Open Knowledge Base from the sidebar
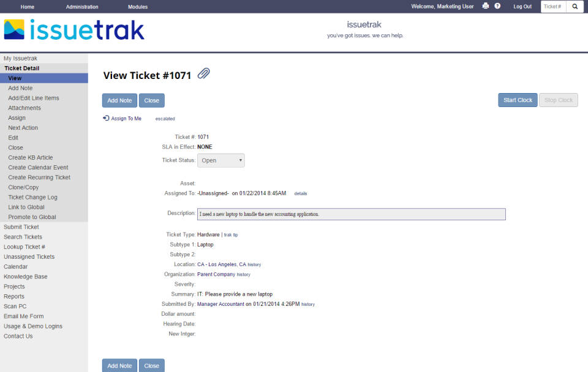This screenshot has height=372, width=588. click(25, 276)
